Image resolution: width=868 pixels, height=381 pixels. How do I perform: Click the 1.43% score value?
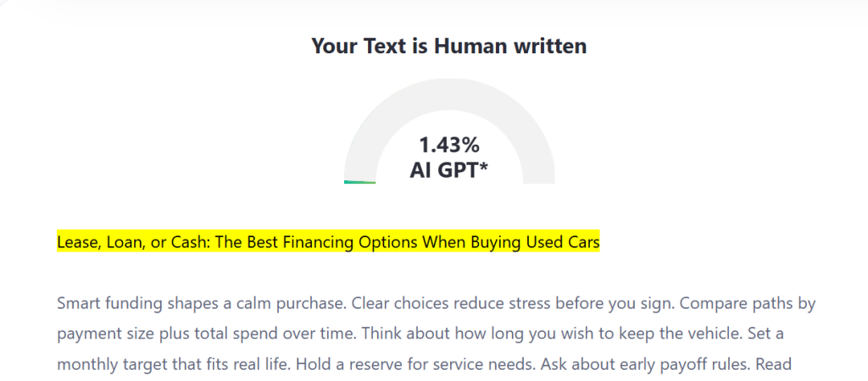coord(449,145)
